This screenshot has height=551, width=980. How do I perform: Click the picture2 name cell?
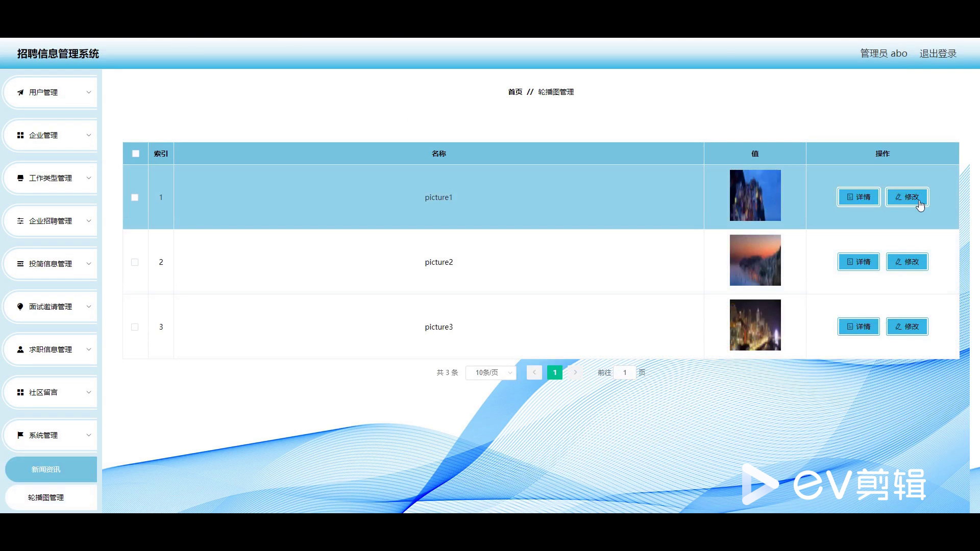(439, 262)
